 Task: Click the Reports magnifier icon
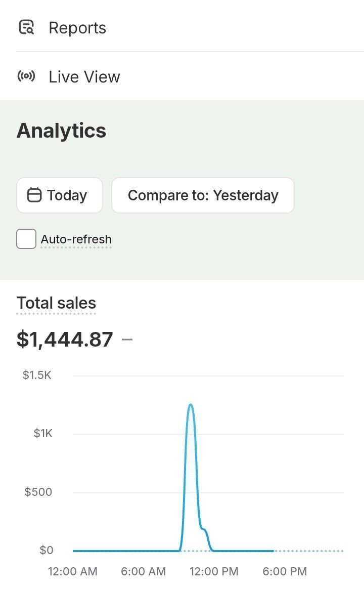tap(26, 27)
